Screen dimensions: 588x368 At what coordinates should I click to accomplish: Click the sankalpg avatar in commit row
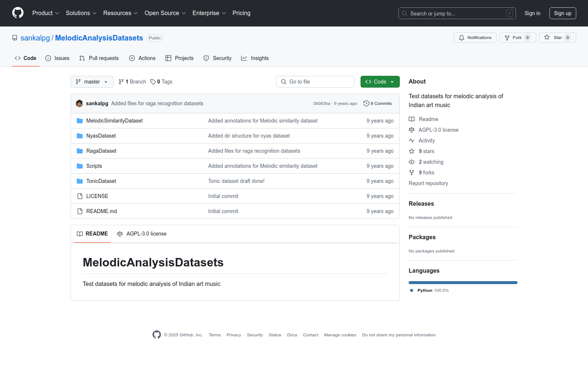pyautogui.click(x=79, y=103)
